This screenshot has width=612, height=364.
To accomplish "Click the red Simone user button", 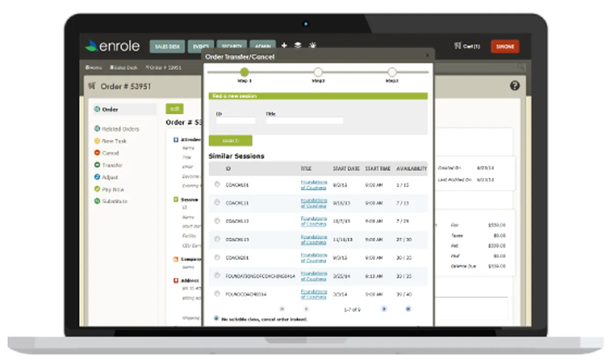I will (505, 46).
